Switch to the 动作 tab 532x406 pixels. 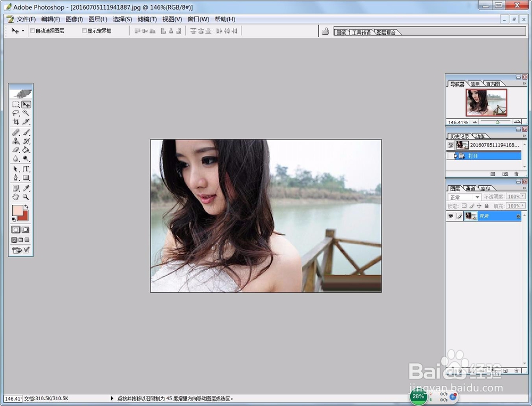(x=480, y=136)
